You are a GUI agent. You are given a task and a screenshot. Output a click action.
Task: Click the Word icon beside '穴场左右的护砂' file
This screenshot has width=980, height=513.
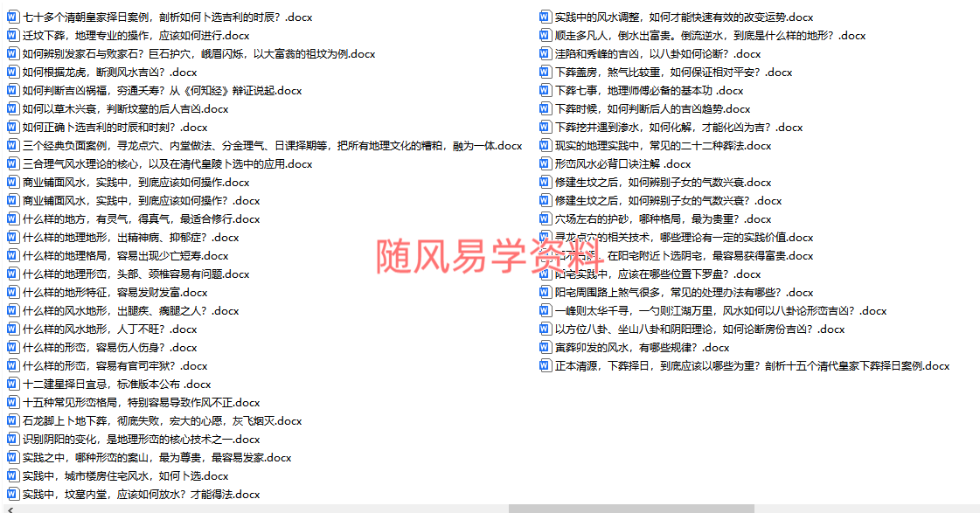pos(544,218)
